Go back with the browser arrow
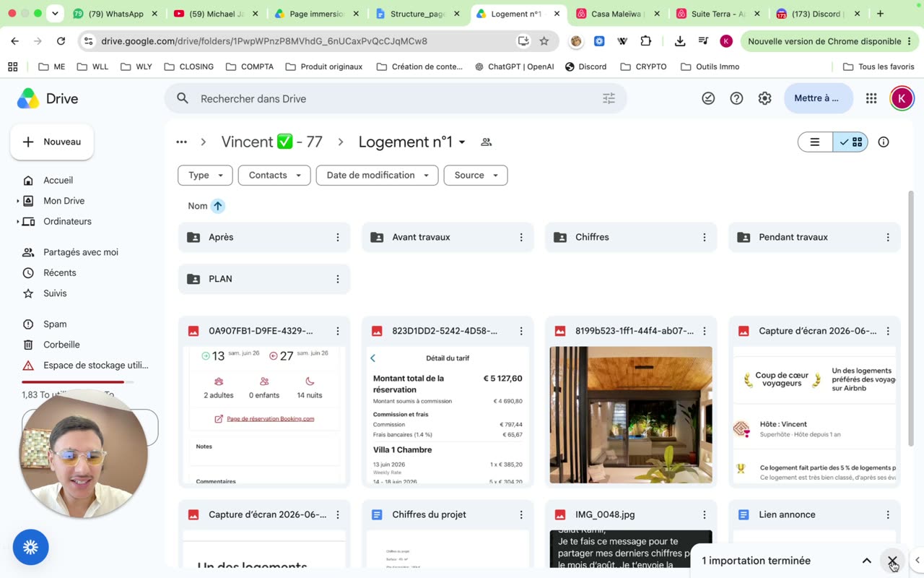This screenshot has width=924, height=578. tap(15, 41)
